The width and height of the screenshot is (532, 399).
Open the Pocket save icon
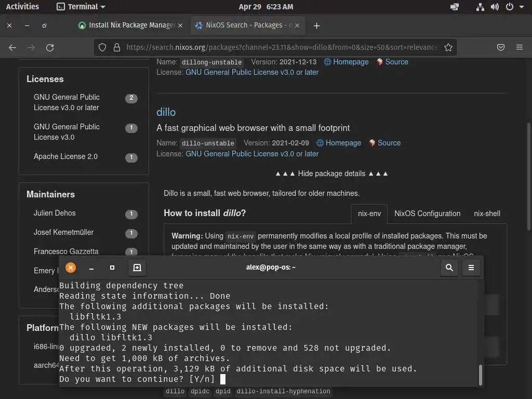click(x=501, y=47)
